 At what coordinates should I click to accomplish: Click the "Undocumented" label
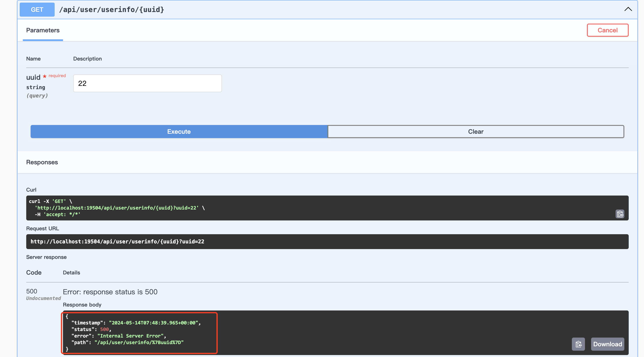44,298
